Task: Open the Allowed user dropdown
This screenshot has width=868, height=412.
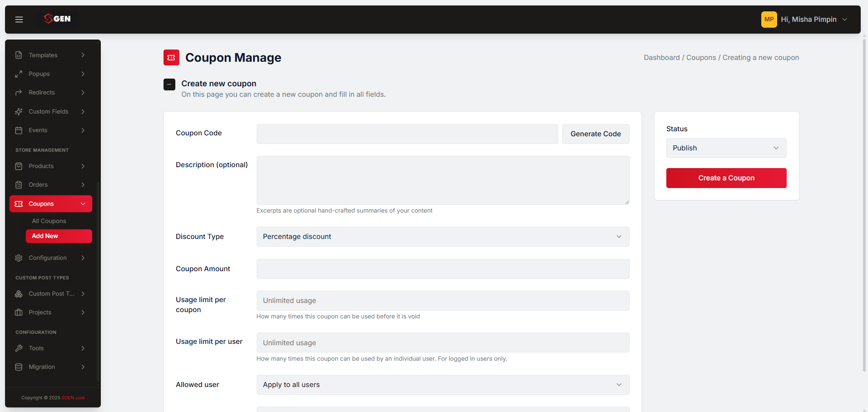Action: pos(443,385)
